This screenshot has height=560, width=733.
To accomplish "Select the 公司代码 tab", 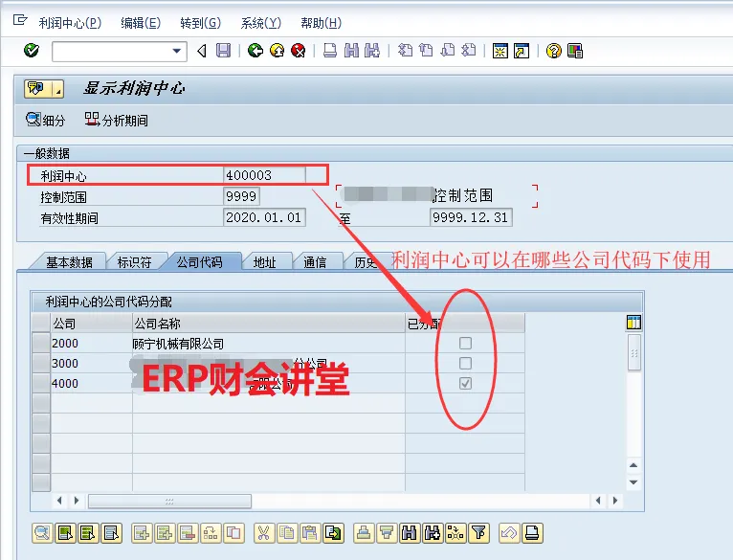I will (x=200, y=262).
